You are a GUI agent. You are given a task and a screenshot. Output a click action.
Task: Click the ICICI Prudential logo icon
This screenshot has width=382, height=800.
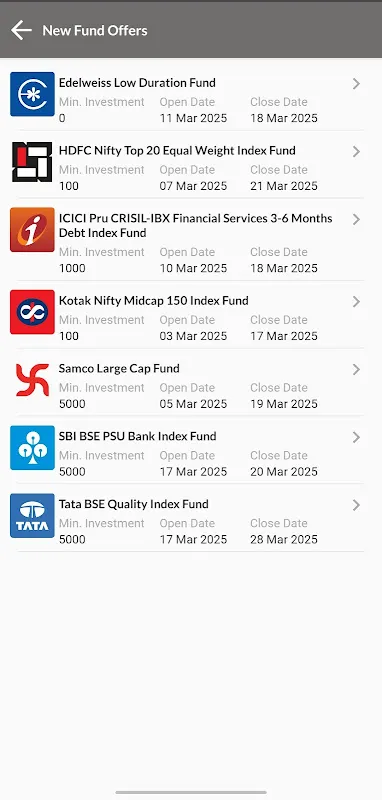coord(32,230)
